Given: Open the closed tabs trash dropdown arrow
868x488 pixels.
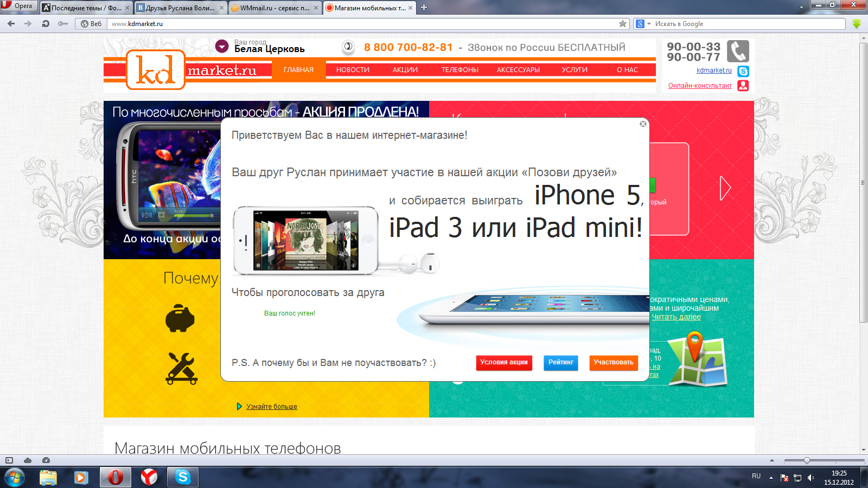Looking at the screenshot, I should click(x=801, y=8).
